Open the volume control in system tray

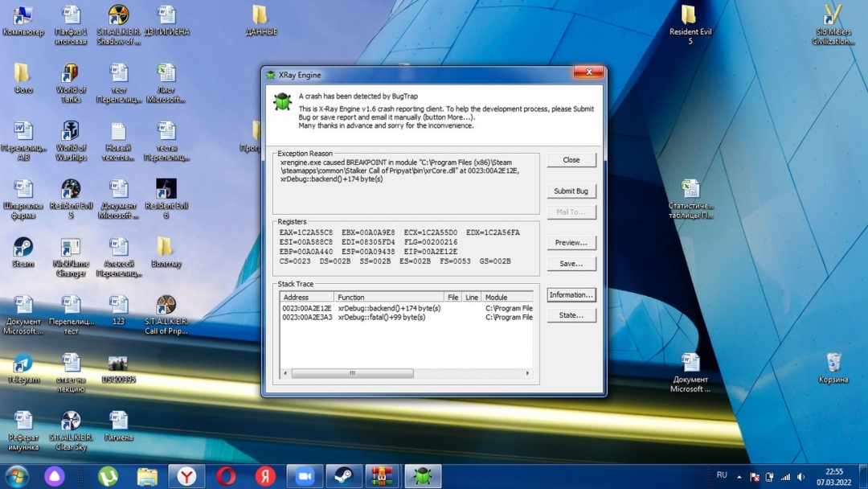pyautogui.click(x=801, y=476)
